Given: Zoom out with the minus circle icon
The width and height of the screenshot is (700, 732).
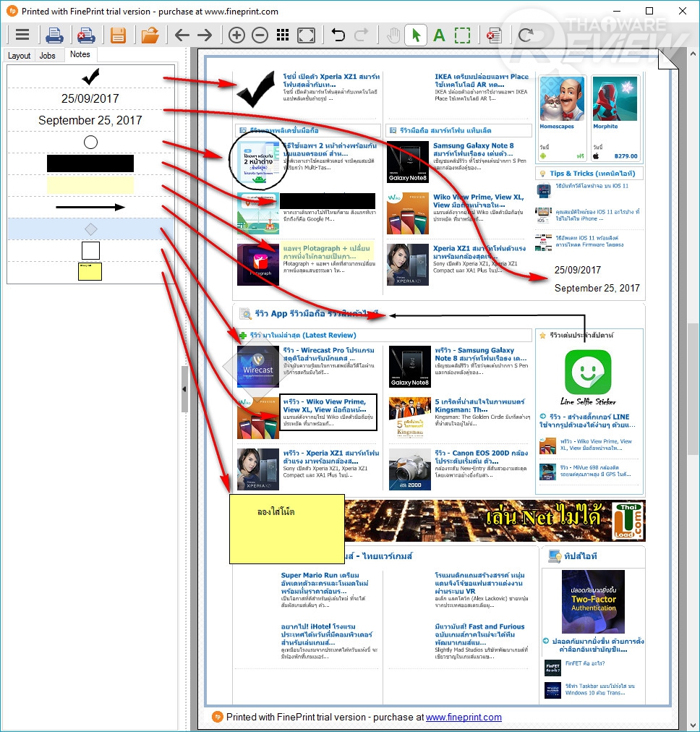Looking at the screenshot, I should (x=260, y=35).
